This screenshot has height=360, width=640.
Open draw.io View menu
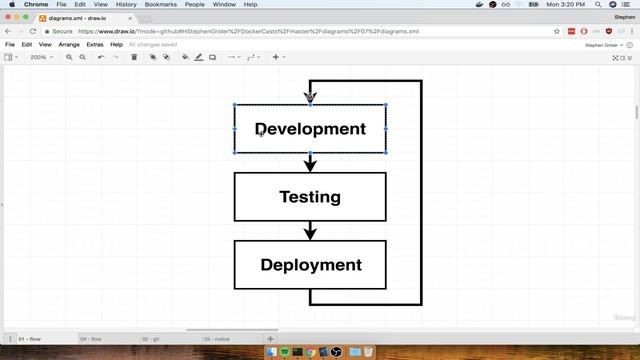[45, 44]
